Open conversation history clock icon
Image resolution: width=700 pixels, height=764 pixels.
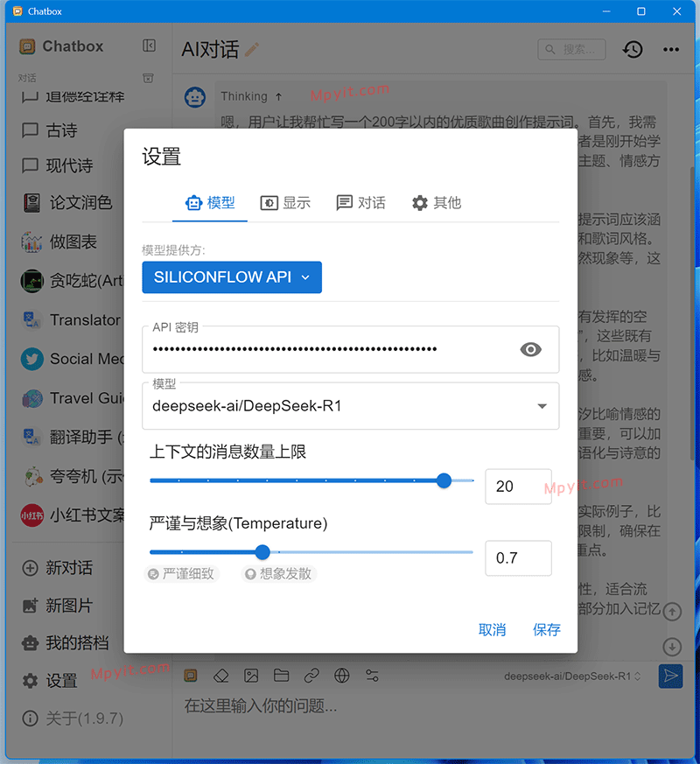point(633,49)
